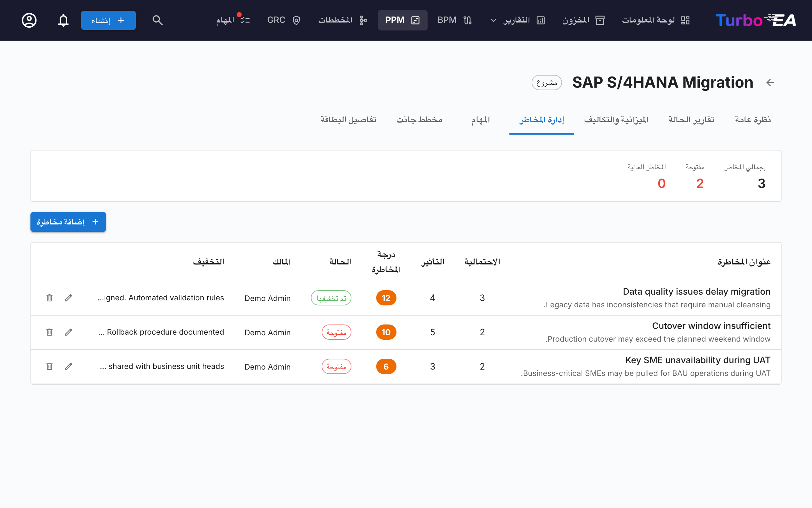Switch to the تفاصيل البطاقة card details tab
The width and height of the screenshot is (812, 508).
pos(348,120)
